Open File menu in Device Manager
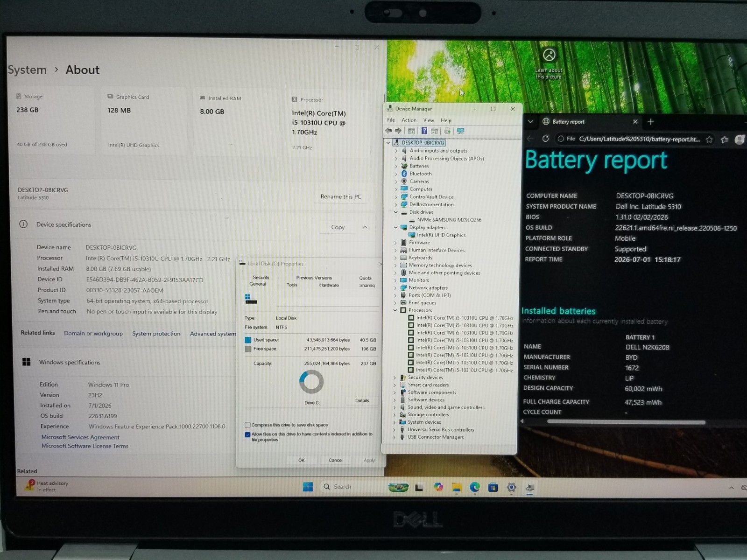747x560 pixels. [391, 120]
